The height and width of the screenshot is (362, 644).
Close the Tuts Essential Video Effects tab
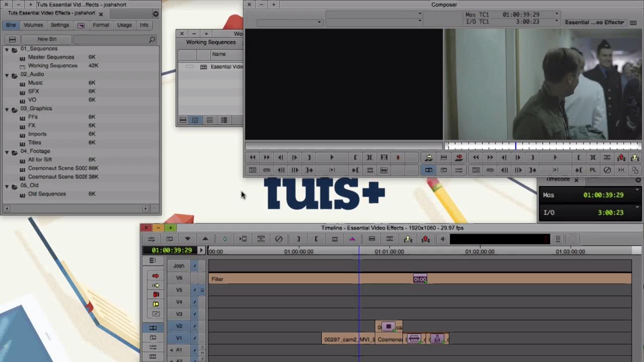tap(101, 14)
